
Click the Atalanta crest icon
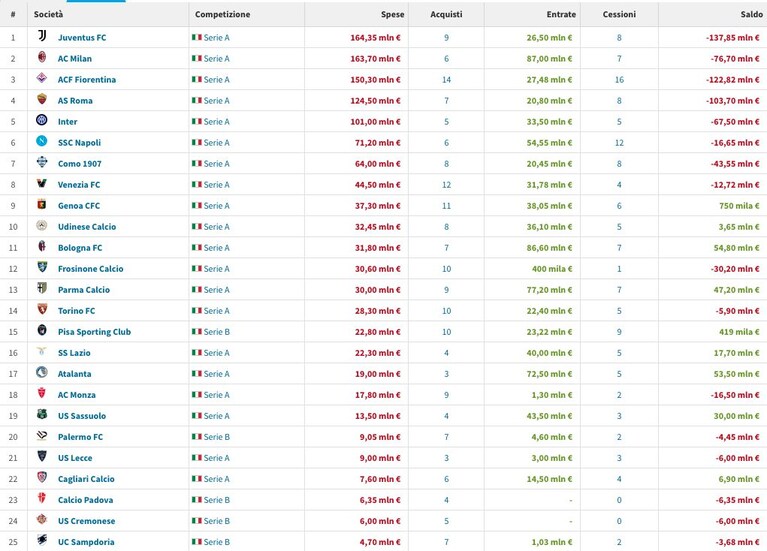click(x=42, y=372)
